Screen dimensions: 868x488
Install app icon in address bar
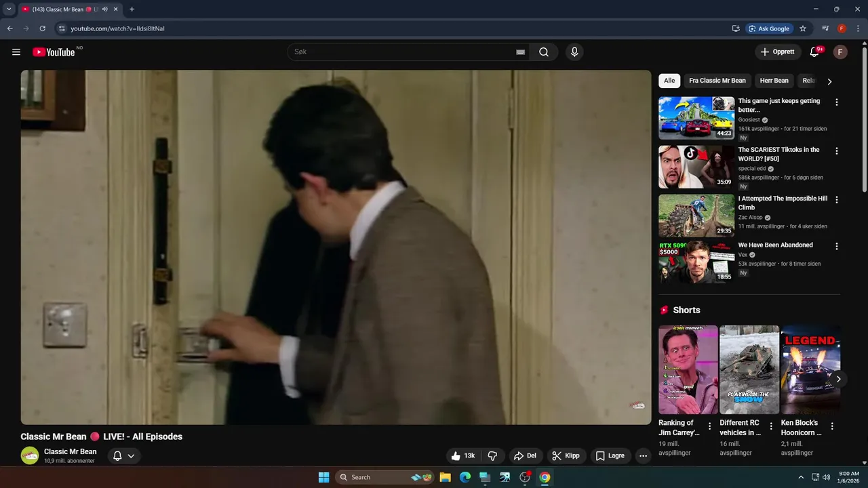click(x=736, y=28)
